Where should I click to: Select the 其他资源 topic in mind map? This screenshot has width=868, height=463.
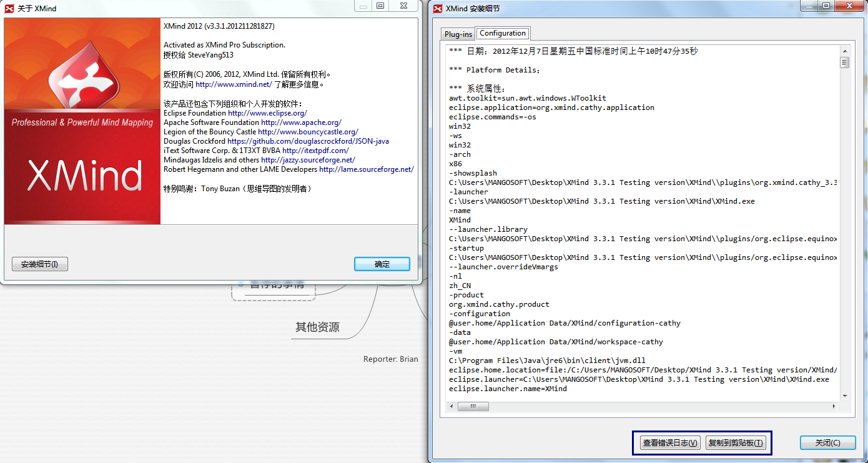(x=317, y=327)
